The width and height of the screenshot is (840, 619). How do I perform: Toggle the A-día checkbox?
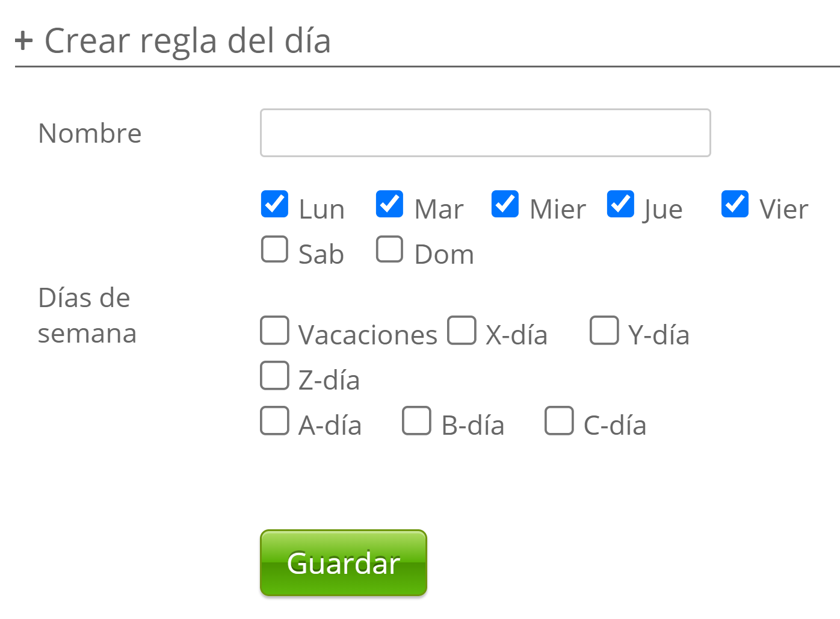pos(274,421)
